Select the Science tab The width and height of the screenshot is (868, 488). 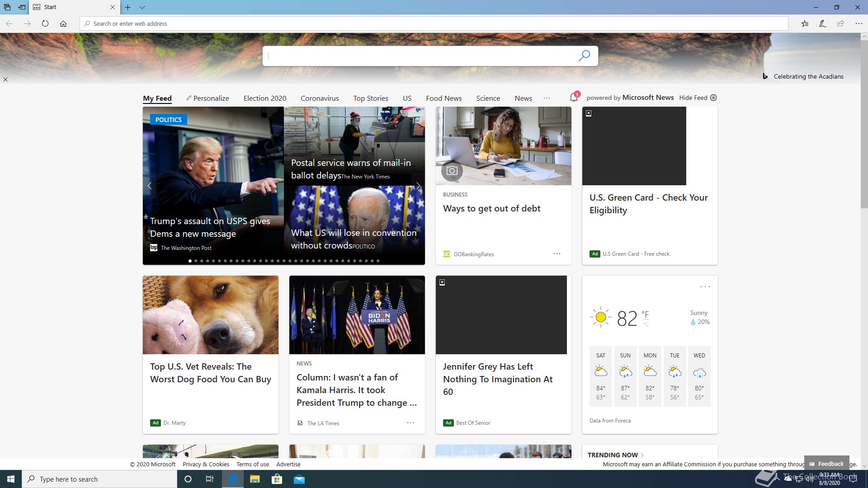pos(488,98)
